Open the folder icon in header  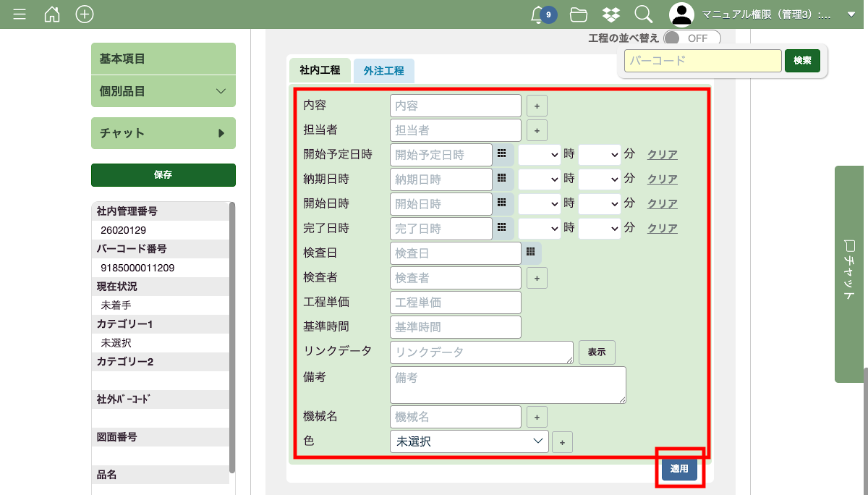(x=578, y=14)
